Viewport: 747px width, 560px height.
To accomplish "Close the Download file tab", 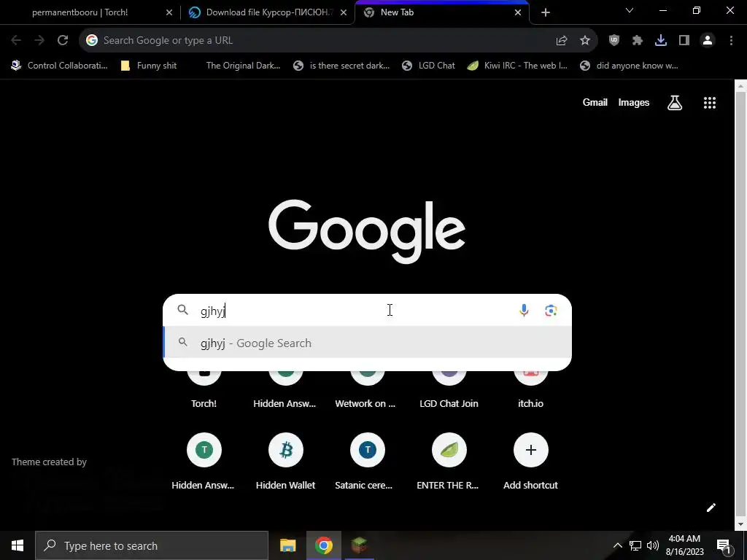I will point(344,12).
